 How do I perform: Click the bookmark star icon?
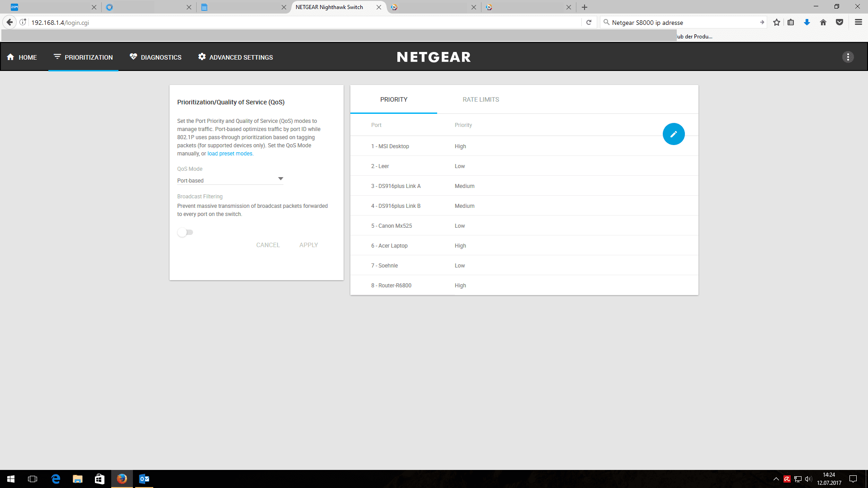777,22
